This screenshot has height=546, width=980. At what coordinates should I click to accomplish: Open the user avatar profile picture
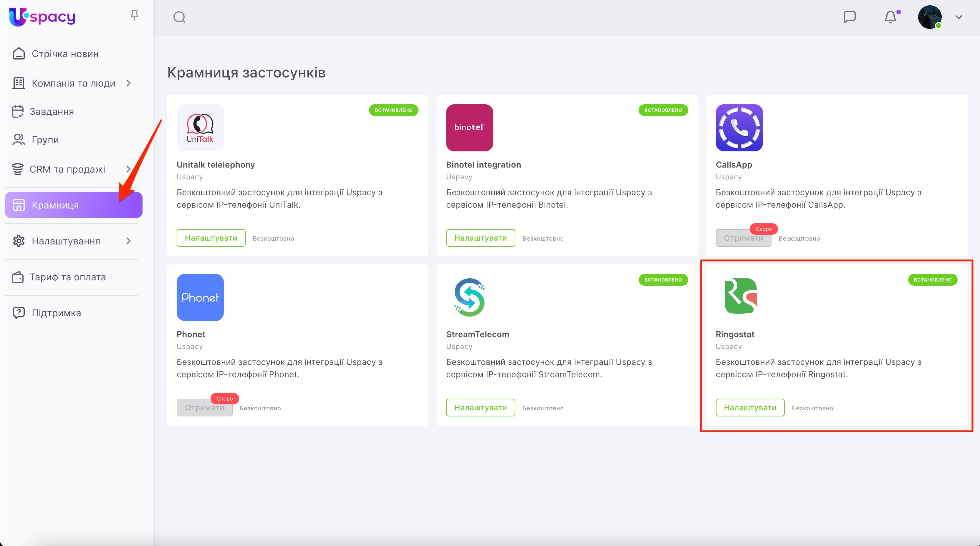click(929, 17)
